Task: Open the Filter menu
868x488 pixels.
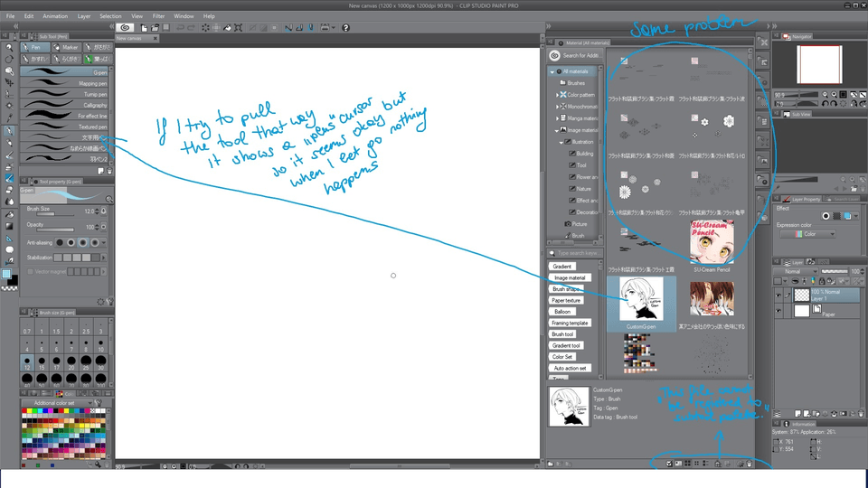Action: (x=159, y=16)
